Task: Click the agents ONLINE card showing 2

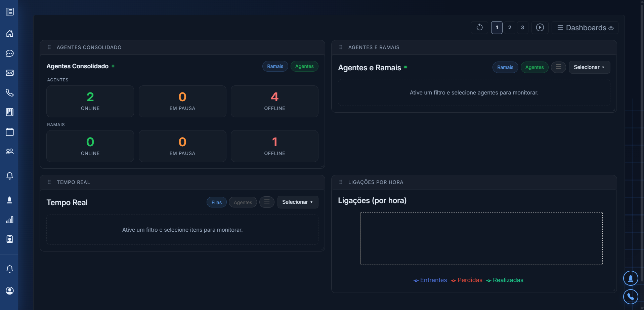Action: click(x=90, y=101)
